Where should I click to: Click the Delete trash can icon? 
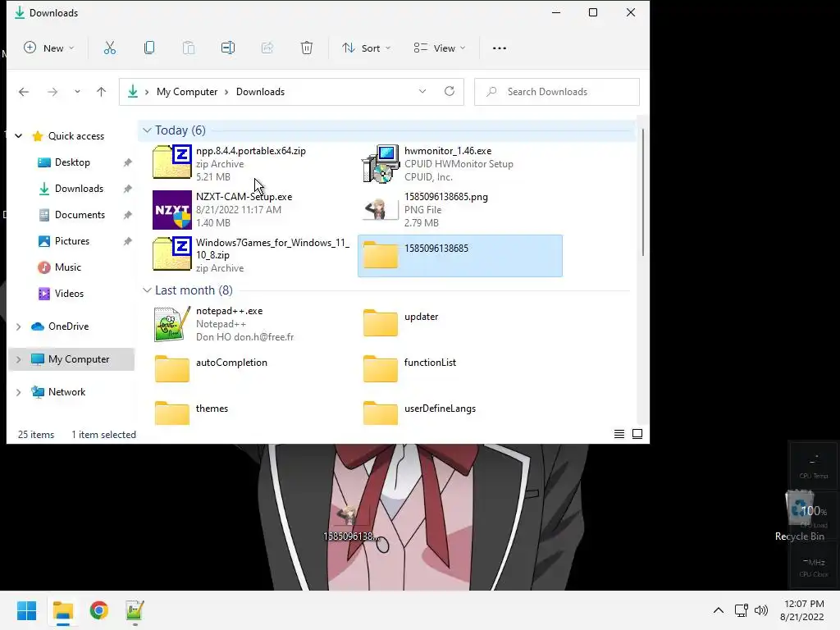coord(307,48)
